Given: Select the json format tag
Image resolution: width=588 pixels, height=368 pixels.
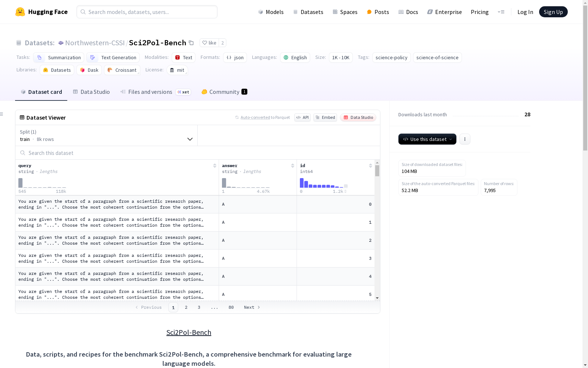Looking at the screenshot, I should (x=235, y=57).
